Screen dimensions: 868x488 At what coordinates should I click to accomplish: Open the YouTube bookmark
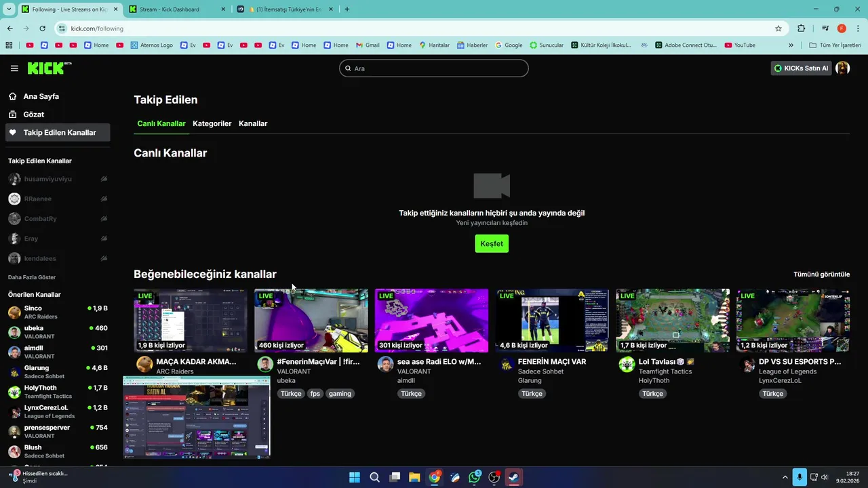pyautogui.click(x=740, y=45)
